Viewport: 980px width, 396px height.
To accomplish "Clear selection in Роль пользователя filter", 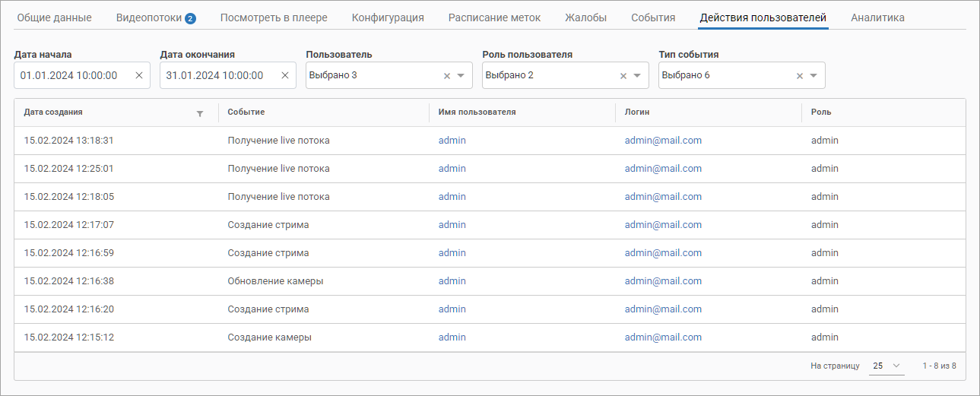I will 623,75.
